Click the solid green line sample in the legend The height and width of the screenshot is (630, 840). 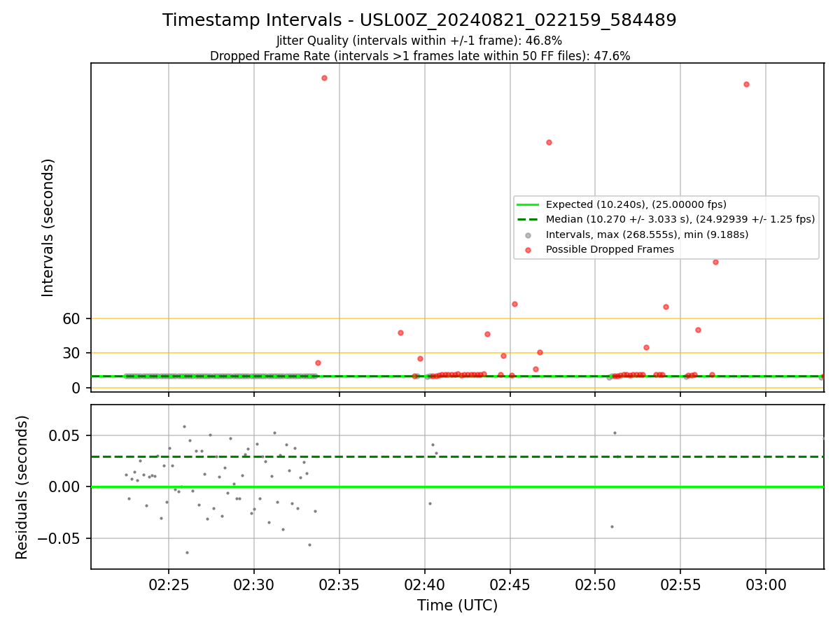(528, 204)
